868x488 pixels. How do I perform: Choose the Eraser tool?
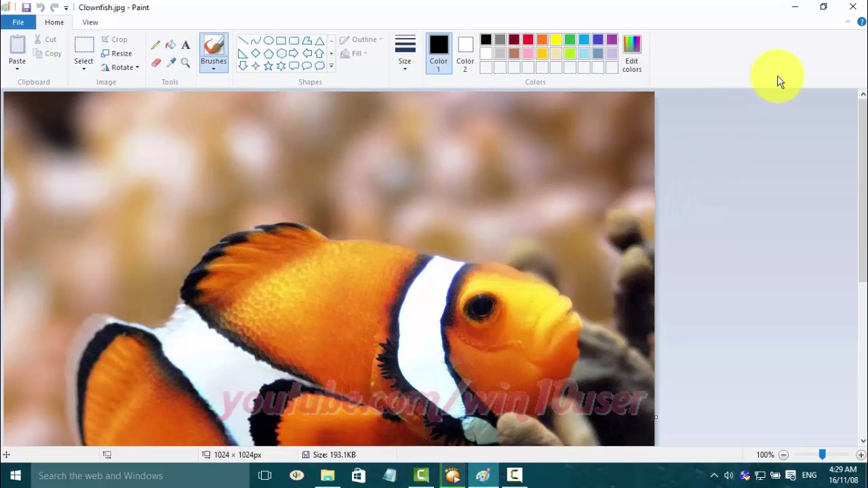155,63
